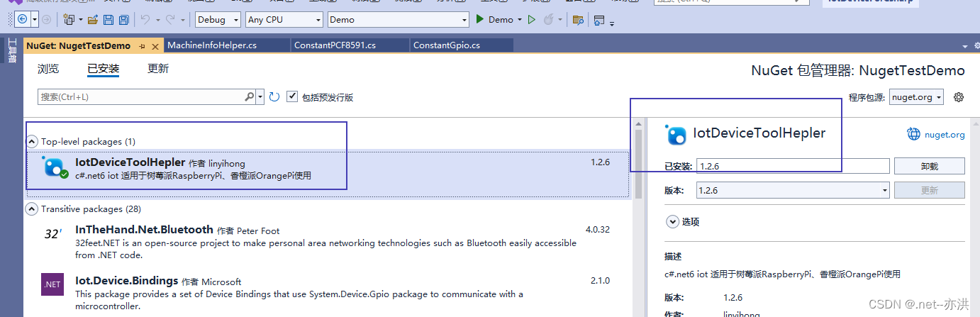Open toolbar overflow options arrow
Image resolution: width=980 pixels, height=317 pixels.
[611, 23]
